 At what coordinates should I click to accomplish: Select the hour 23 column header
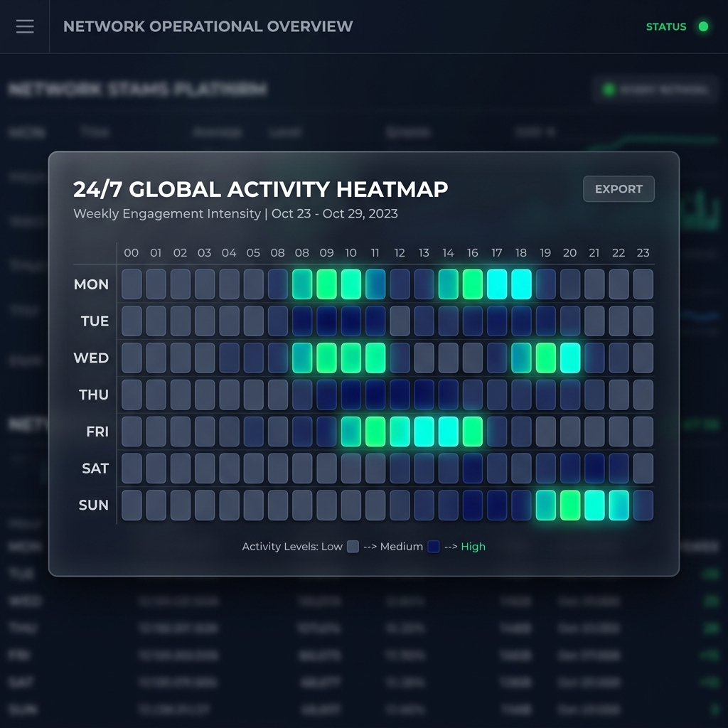(x=642, y=252)
